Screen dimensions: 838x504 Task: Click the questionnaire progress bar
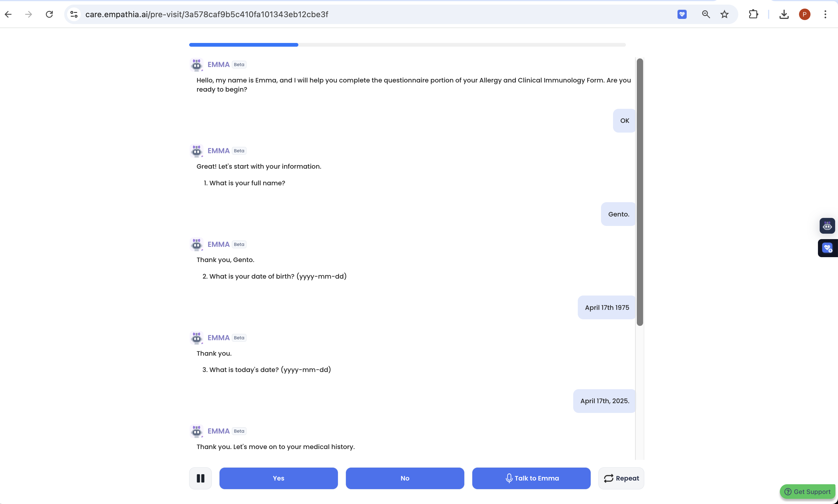click(x=407, y=45)
